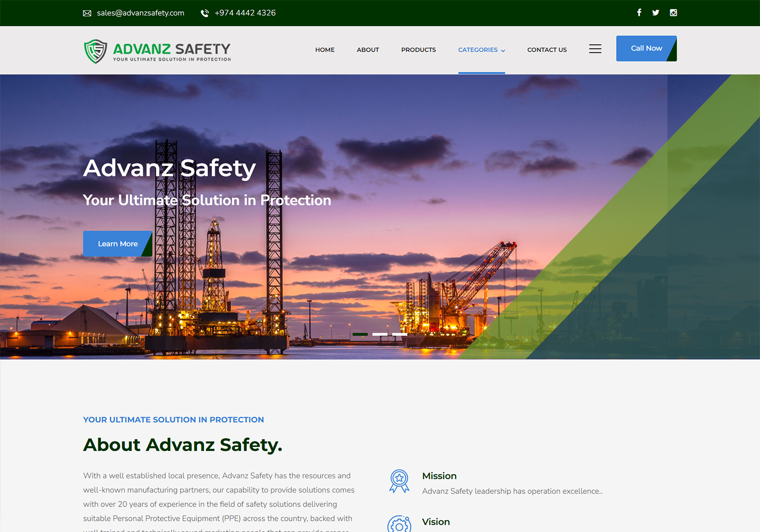Open the Facebook social icon
The height and width of the screenshot is (532, 760).
tap(639, 13)
